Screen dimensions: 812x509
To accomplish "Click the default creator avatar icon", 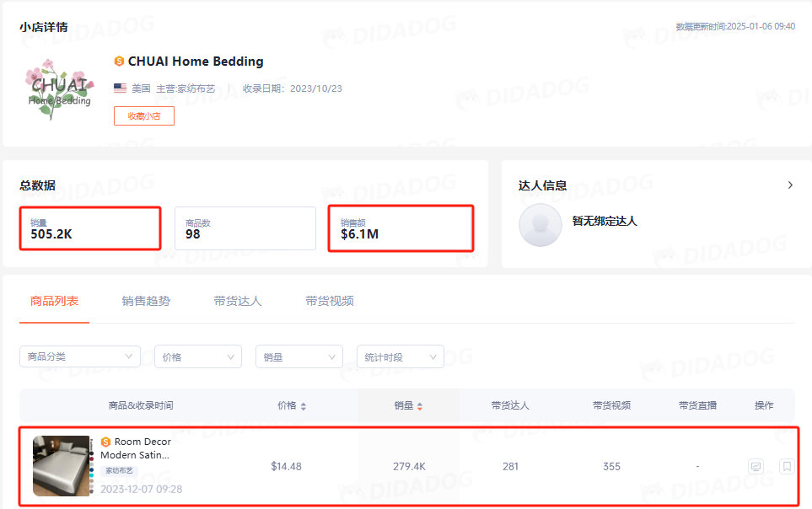I will coord(540,225).
